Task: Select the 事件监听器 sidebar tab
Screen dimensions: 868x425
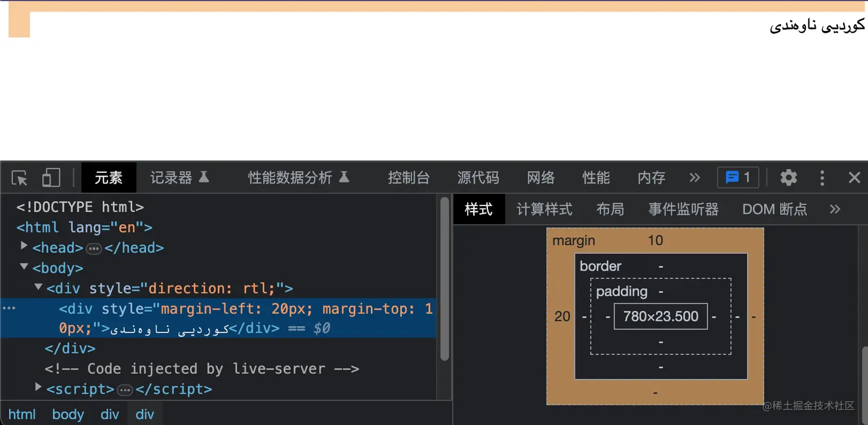Action: click(x=683, y=209)
